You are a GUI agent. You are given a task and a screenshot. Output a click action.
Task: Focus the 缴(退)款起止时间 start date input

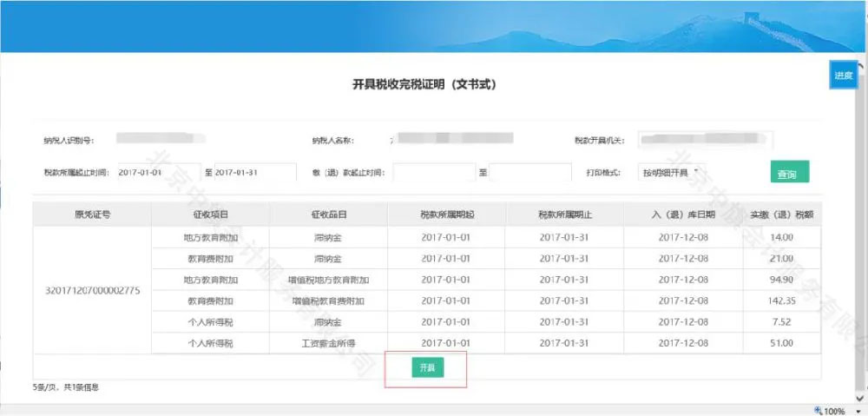coord(433,172)
